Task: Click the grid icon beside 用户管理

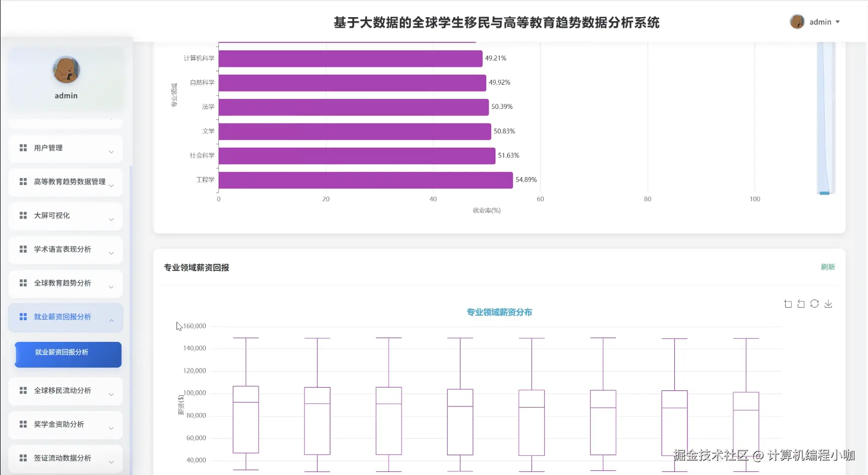Action: tap(23, 148)
